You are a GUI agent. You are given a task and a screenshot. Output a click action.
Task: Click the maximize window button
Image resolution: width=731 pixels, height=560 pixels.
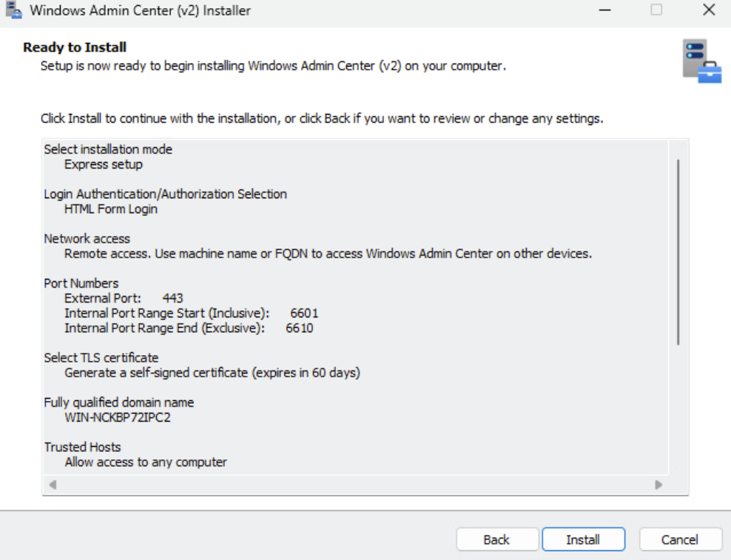point(656,10)
